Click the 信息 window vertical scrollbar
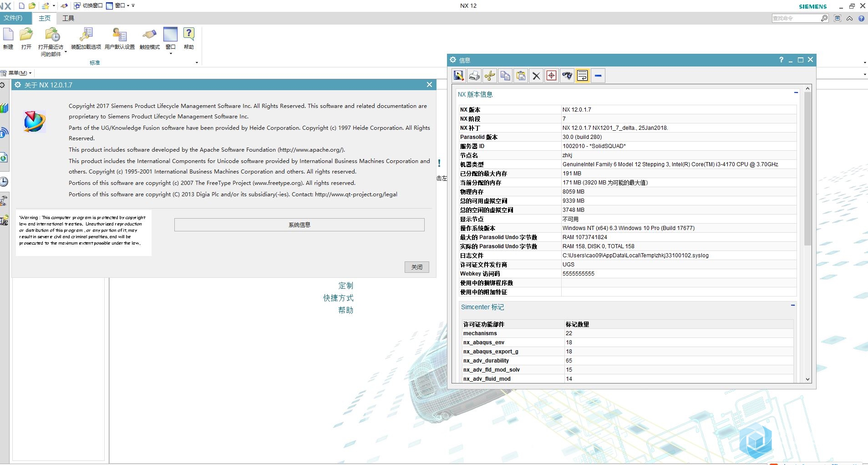868x465 pixels. 807,169
